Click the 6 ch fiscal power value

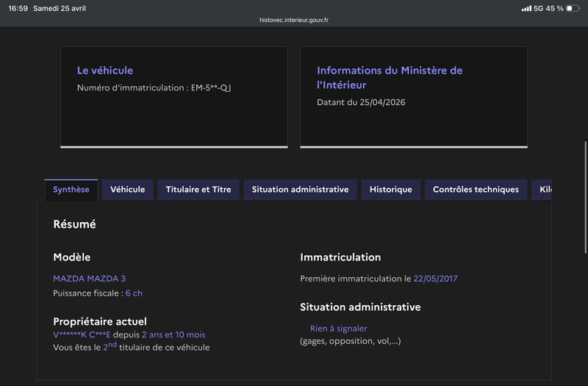pos(134,293)
